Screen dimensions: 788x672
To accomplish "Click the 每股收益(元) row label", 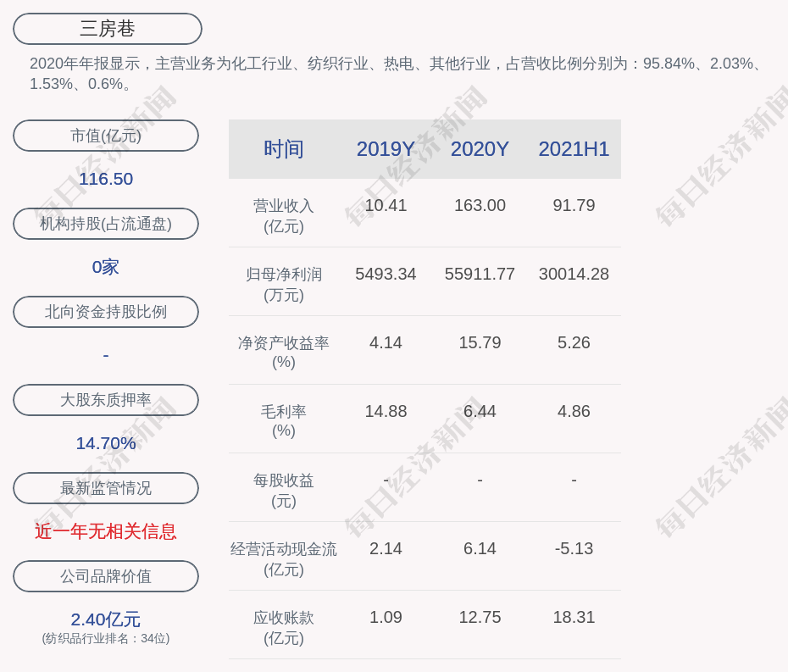I will [284, 491].
